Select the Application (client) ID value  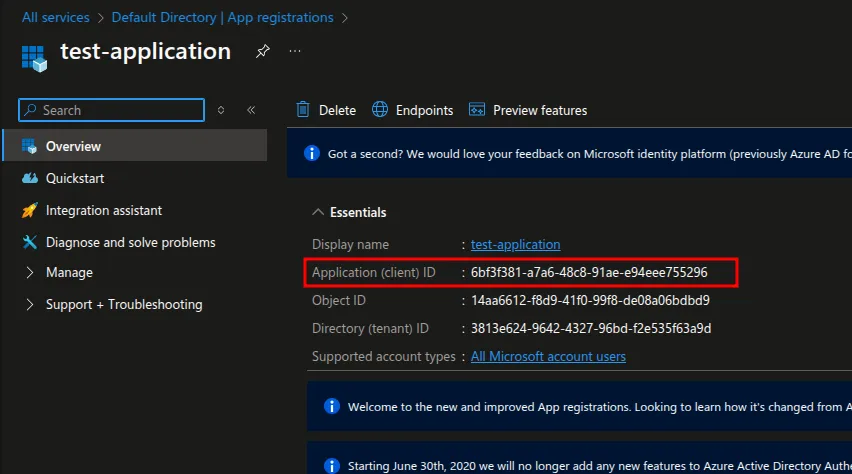point(589,272)
